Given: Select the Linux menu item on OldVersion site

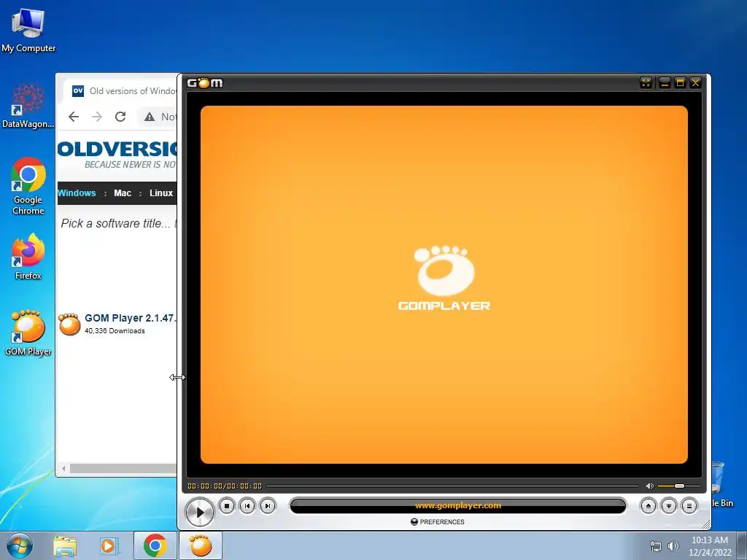Looking at the screenshot, I should [x=161, y=192].
